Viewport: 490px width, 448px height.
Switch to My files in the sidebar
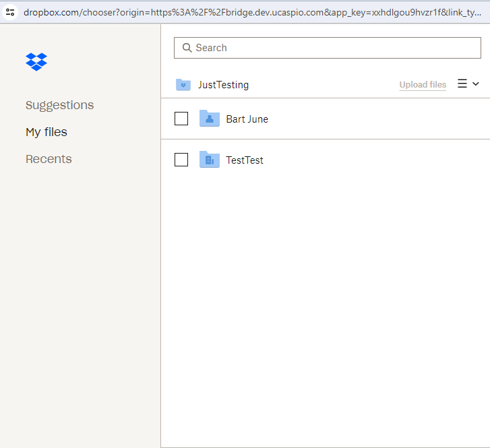point(47,132)
